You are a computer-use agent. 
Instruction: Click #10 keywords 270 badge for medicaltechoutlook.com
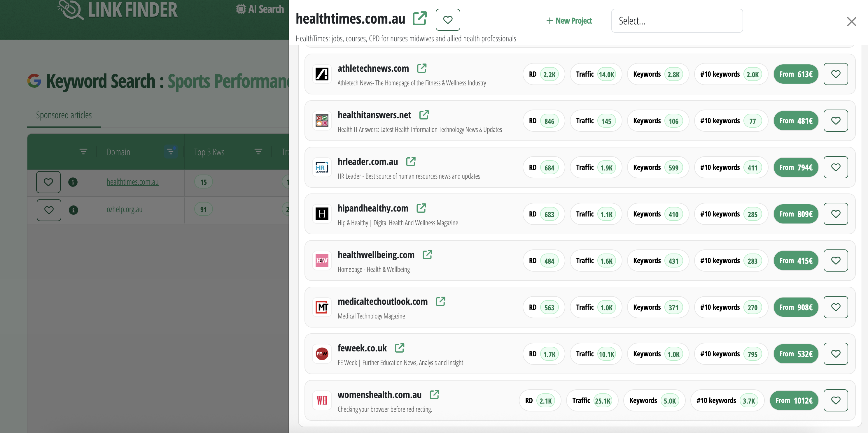pyautogui.click(x=731, y=307)
